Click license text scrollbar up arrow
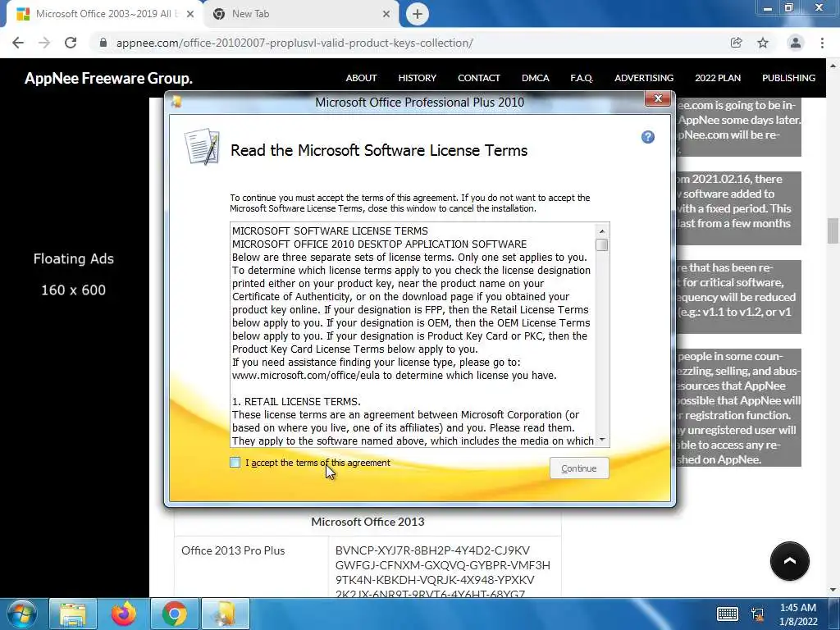Screen dimensions: 840x630 pyautogui.click(x=602, y=231)
